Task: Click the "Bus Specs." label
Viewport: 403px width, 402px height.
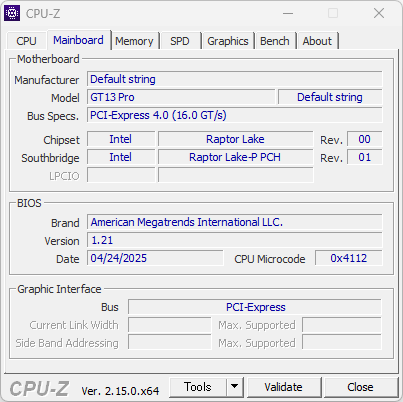Action: click(53, 116)
